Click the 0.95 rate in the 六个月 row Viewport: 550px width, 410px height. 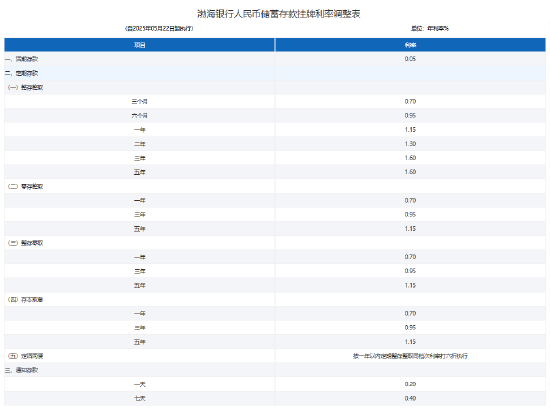coord(410,115)
